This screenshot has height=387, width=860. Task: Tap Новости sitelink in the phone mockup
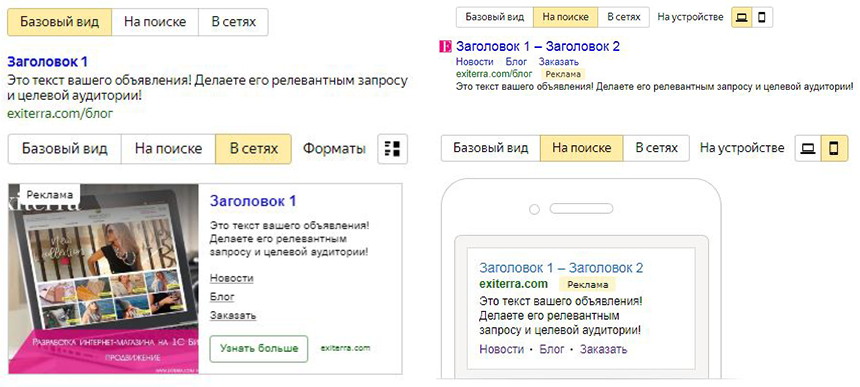click(x=502, y=349)
